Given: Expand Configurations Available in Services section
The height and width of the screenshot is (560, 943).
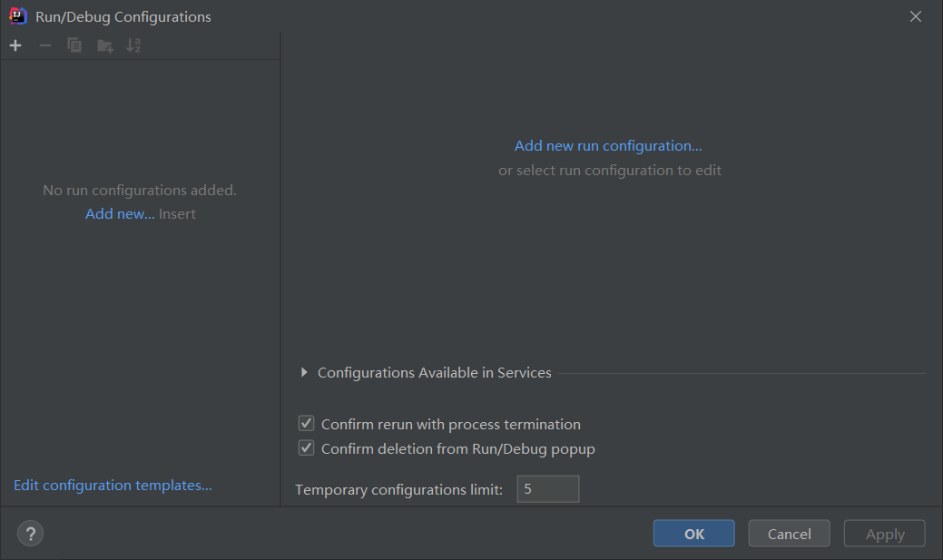Looking at the screenshot, I should click(x=304, y=373).
